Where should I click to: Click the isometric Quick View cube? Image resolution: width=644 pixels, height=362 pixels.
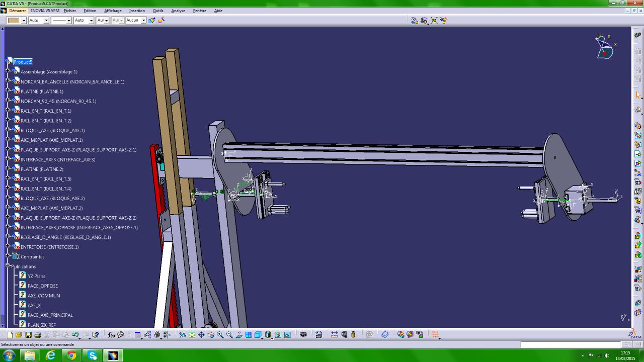tap(258, 335)
